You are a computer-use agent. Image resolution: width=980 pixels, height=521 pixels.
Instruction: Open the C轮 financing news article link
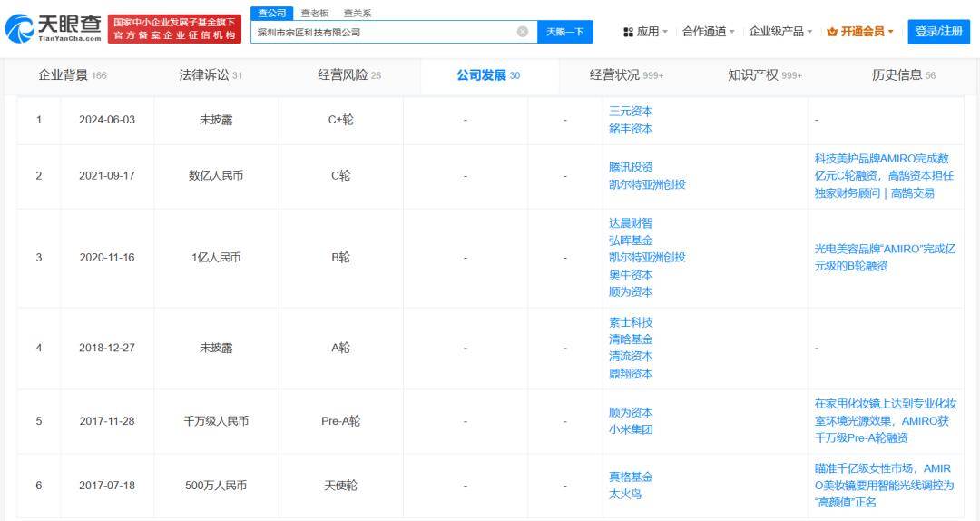884,176
